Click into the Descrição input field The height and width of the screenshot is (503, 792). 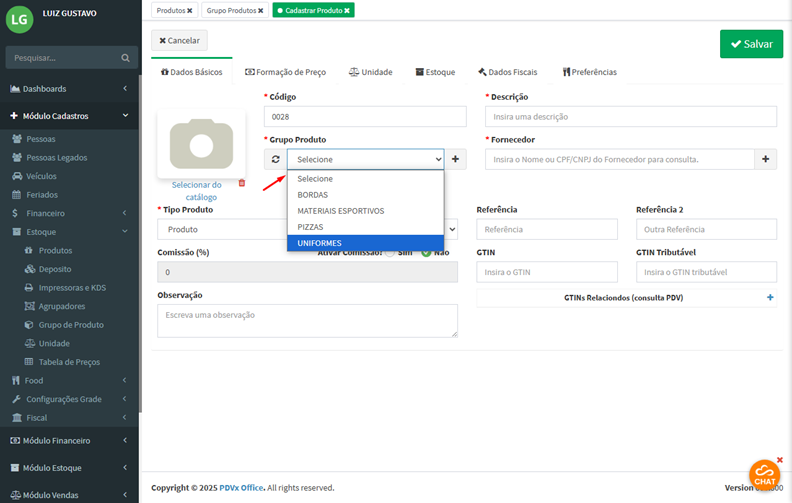click(x=630, y=117)
